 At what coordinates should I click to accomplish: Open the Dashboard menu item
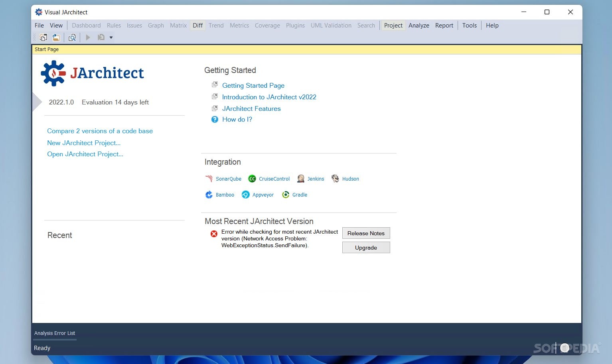pyautogui.click(x=87, y=26)
